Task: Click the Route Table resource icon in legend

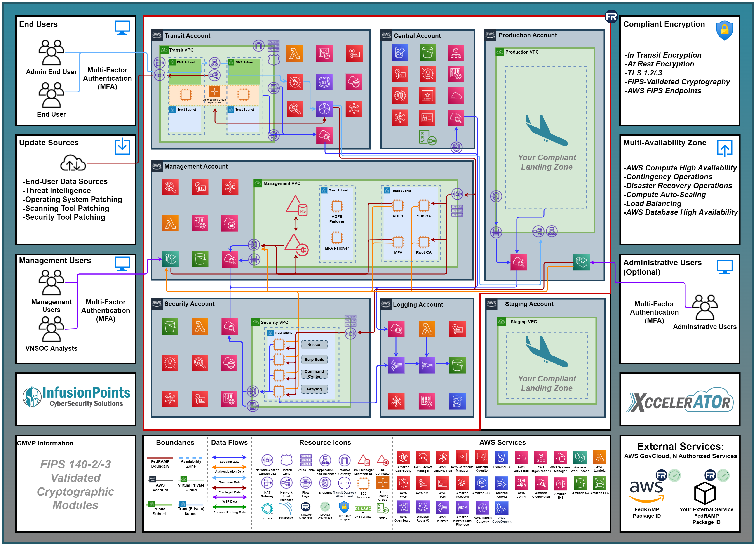Action: click(x=306, y=460)
